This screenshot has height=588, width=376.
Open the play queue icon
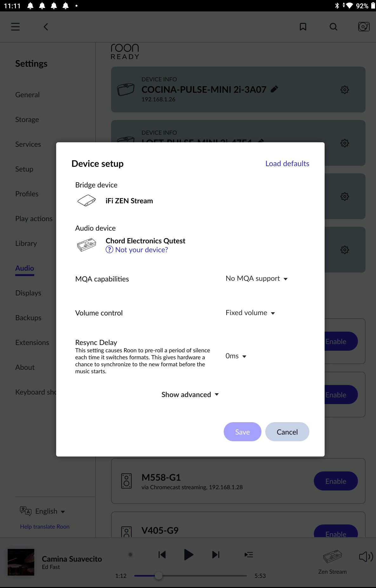pos(248,555)
